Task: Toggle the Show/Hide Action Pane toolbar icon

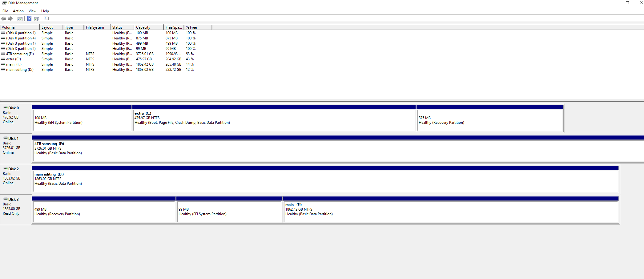Action: tap(37, 19)
